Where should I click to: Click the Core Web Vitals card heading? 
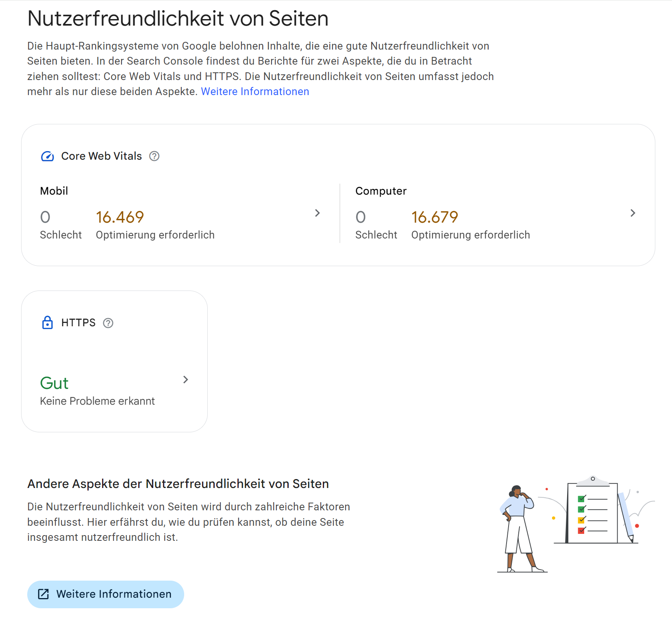pos(102,156)
